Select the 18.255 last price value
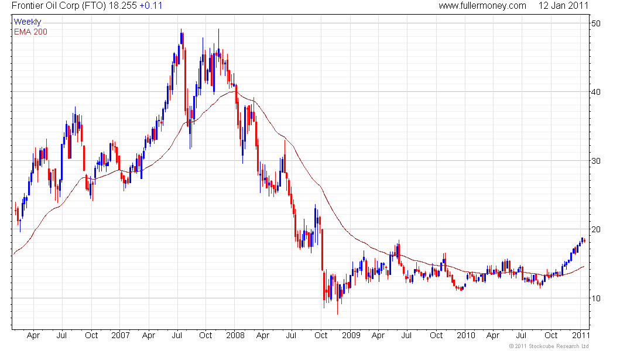This screenshot has height=351, width=644. (122, 6)
